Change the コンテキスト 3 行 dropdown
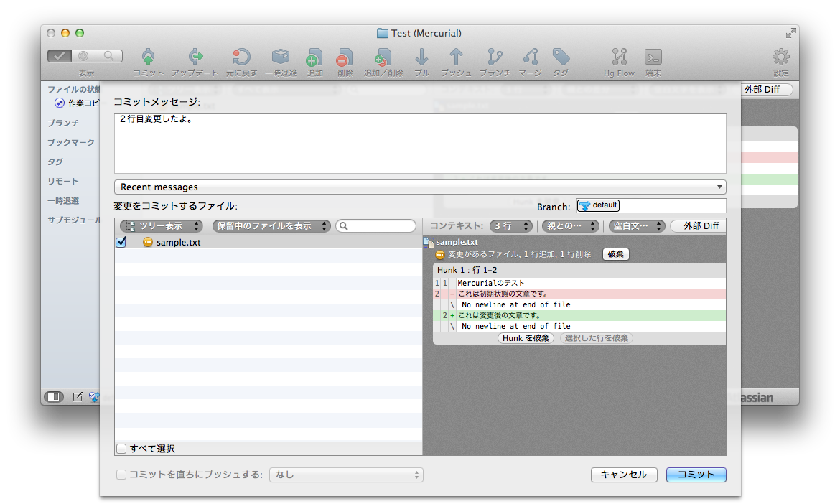 [x=510, y=226]
